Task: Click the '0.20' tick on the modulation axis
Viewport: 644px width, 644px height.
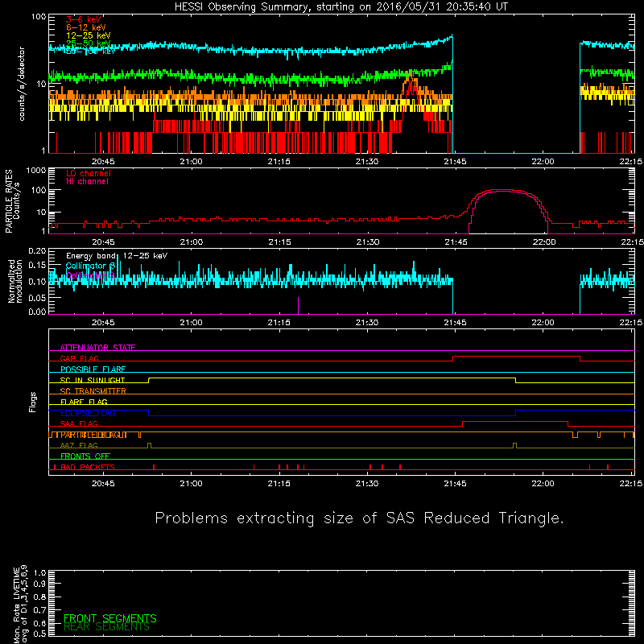Action: click(37, 251)
